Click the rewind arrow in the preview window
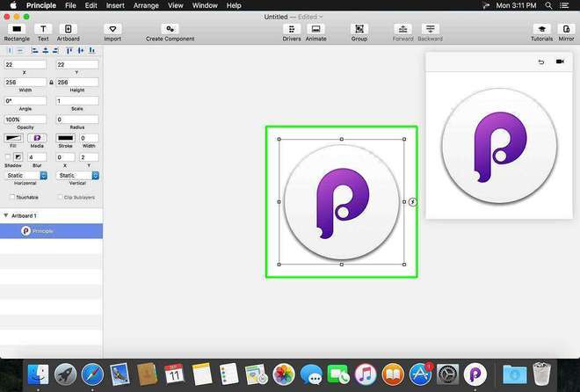 tap(541, 62)
